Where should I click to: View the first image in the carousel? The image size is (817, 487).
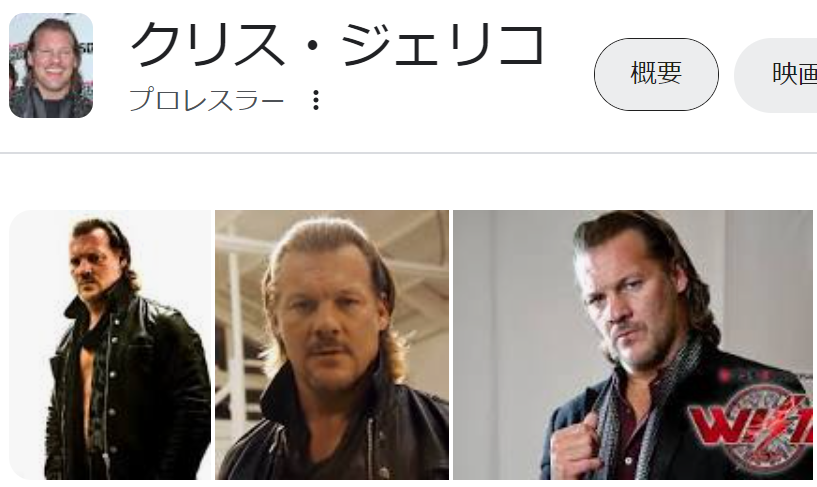(x=110, y=345)
